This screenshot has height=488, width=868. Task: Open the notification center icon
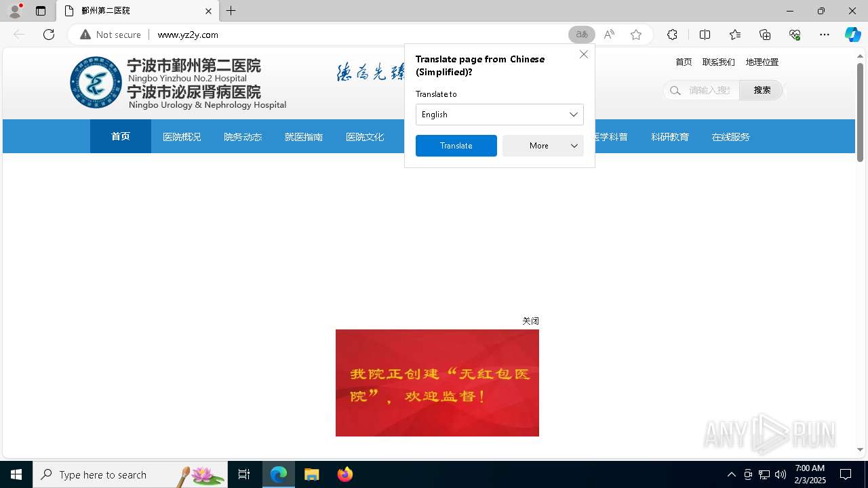point(846,474)
